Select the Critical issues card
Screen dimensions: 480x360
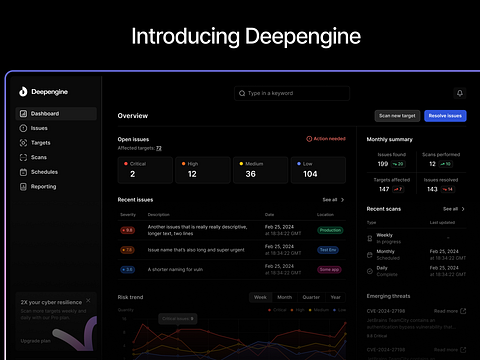(145, 170)
